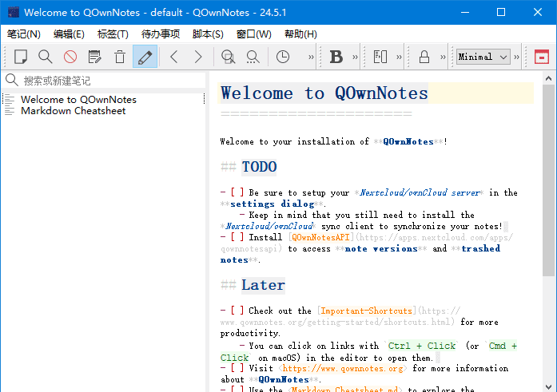This screenshot has width=557, height=392.
Task: Tick the checkbox before 'Visit https://www.qownnotes.org'
Action: coord(237,368)
